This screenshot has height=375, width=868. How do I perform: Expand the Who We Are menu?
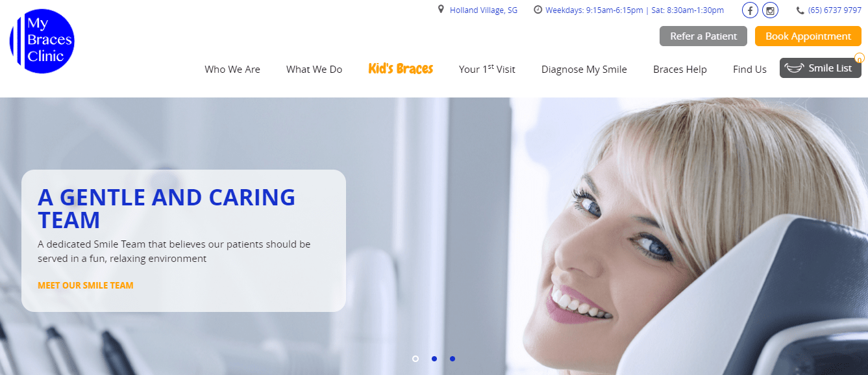point(232,70)
